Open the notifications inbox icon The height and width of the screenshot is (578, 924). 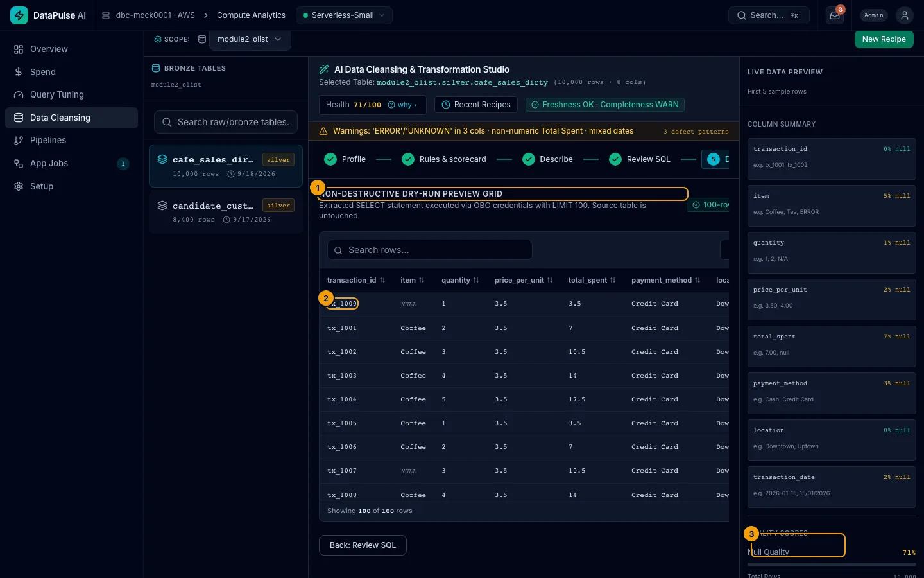click(x=835, y=15)
